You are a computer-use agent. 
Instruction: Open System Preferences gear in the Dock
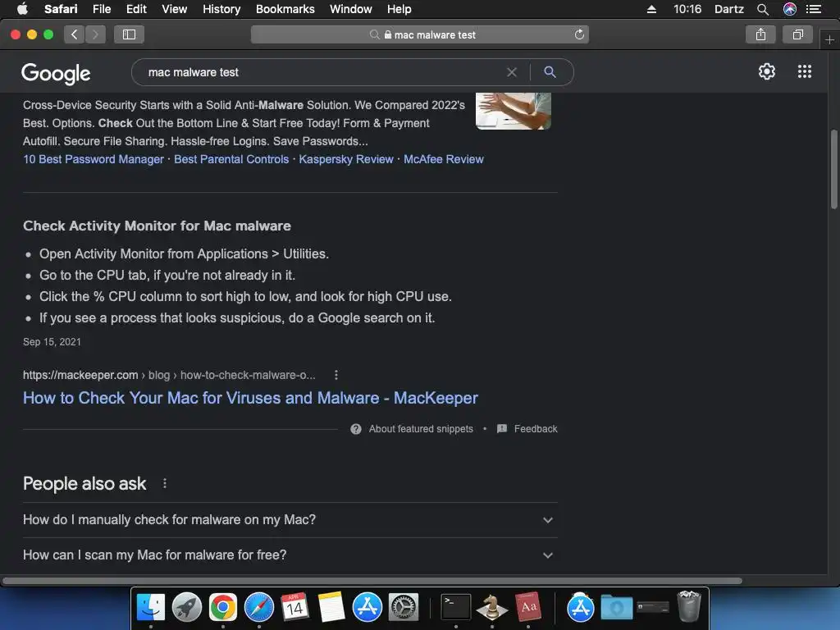coord(404,607)
